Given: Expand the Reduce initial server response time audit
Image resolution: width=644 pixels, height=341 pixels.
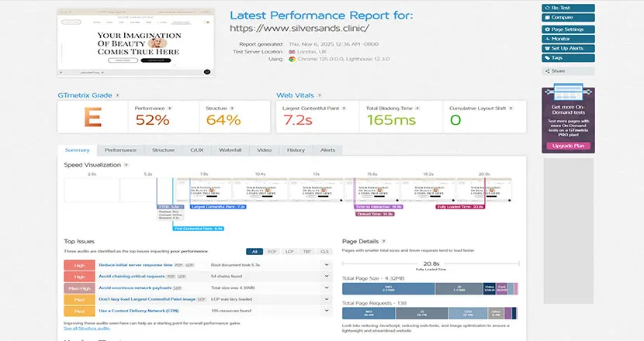Looking at the screenshot, I should [x=327, y=265].
